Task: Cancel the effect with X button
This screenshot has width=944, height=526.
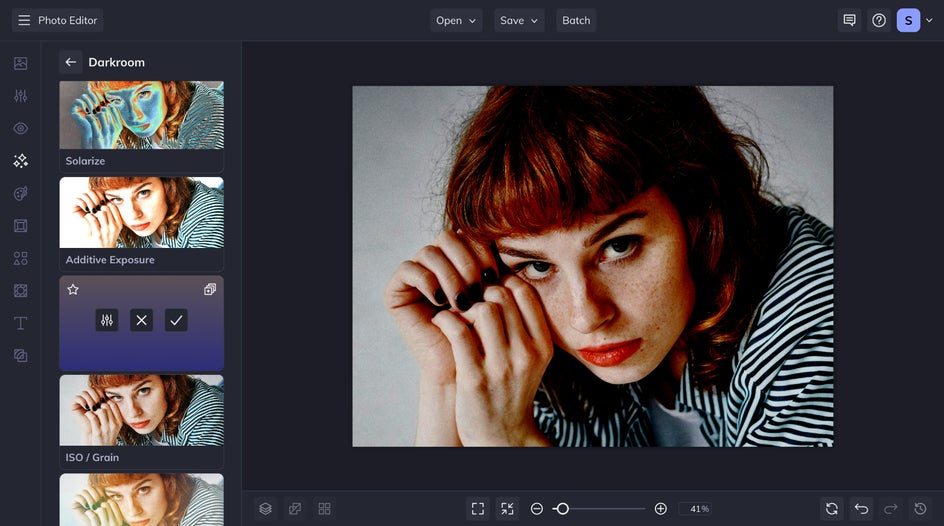Action: [x=141, y=320]
